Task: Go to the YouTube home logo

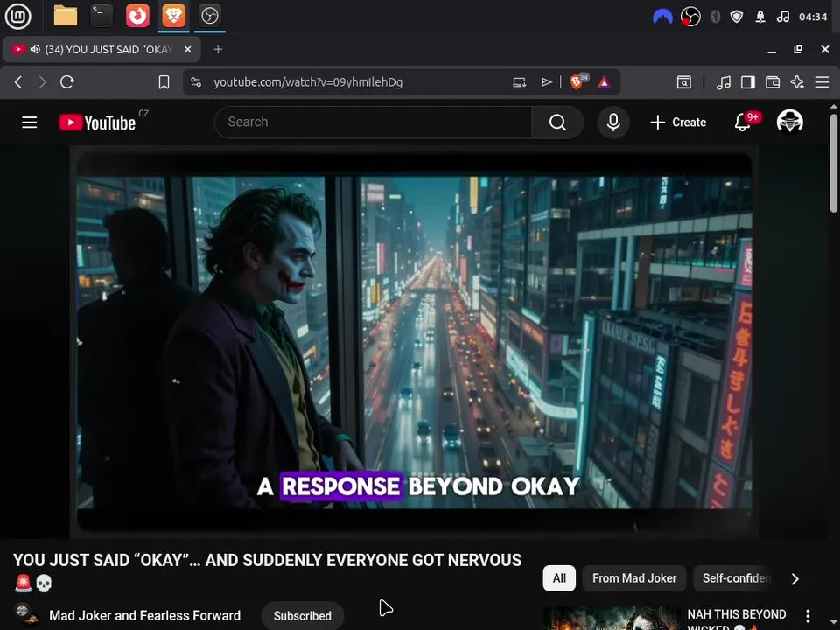Action: 97,122
